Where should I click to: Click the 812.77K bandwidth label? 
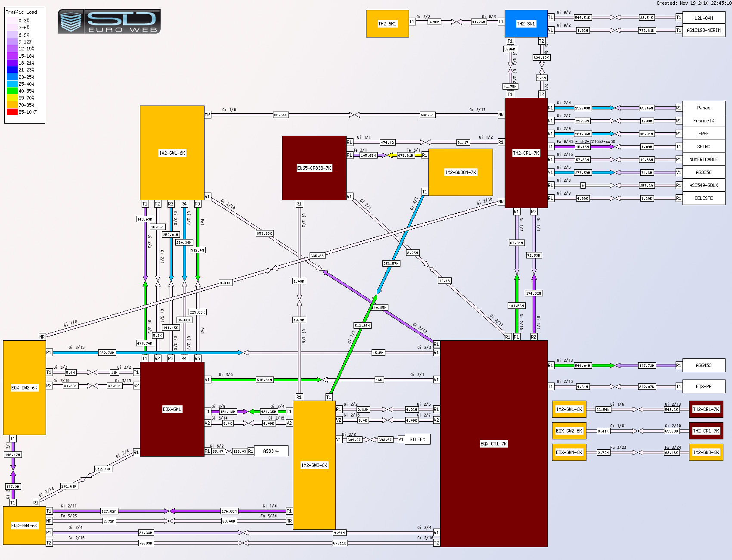[x=103, y=469]
